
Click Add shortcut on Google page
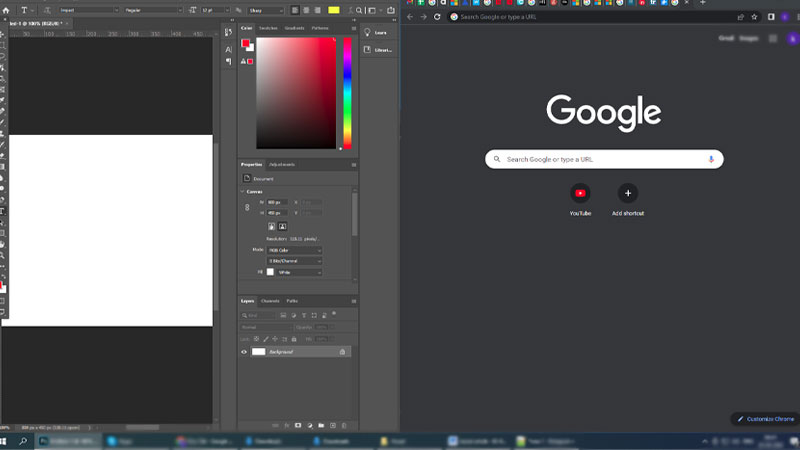[628, 199]
